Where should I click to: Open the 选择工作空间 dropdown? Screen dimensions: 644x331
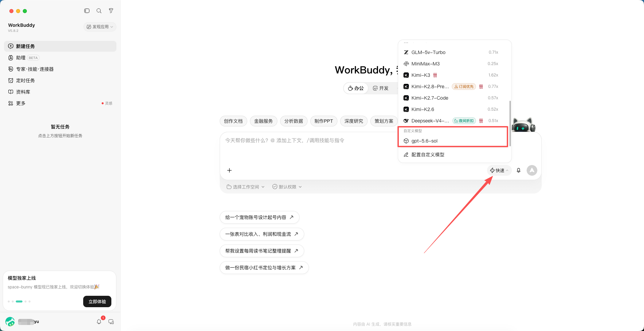246,187
